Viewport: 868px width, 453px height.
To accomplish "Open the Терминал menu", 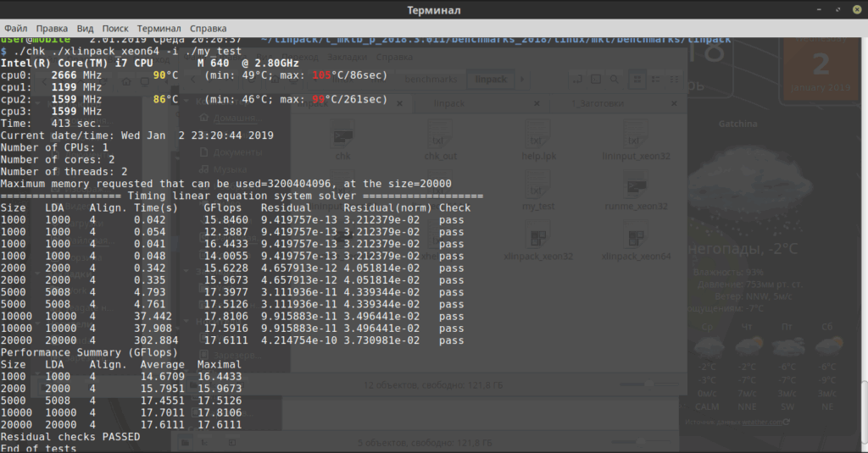I will (x=159, y=28).
